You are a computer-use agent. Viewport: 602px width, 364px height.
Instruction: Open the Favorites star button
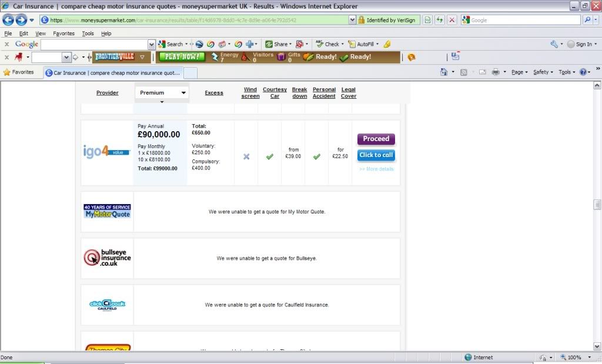(x=18, y=72)
